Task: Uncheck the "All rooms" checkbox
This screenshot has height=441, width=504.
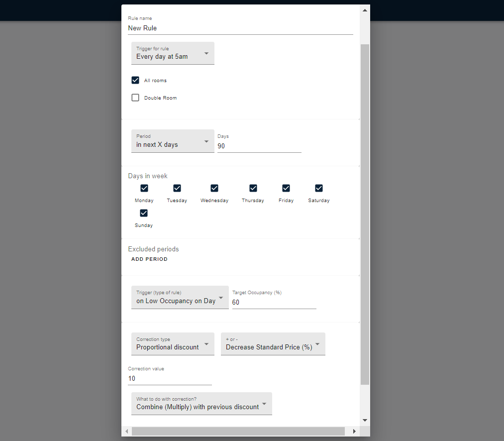Action: click(135, 80)
